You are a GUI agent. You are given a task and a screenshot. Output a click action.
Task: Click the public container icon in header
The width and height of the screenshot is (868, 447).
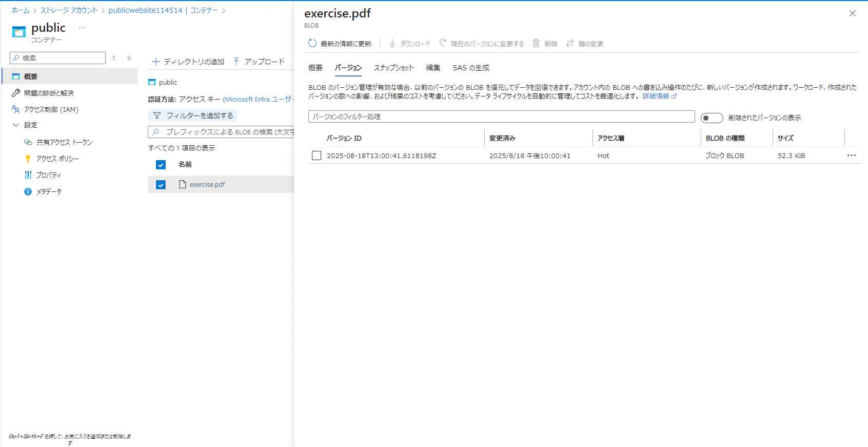coord(19,32)
